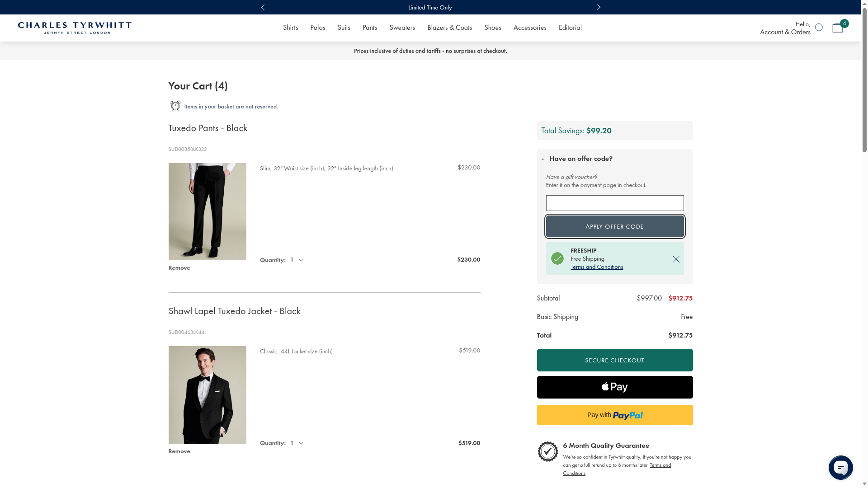Open the live chat bubble icon

click(x=840, y=468)
